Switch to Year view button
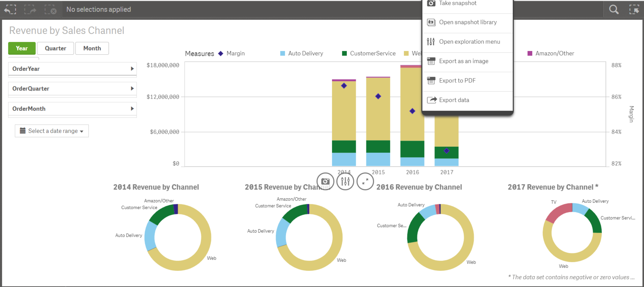 pyautogui.click(x=22, y=48)
